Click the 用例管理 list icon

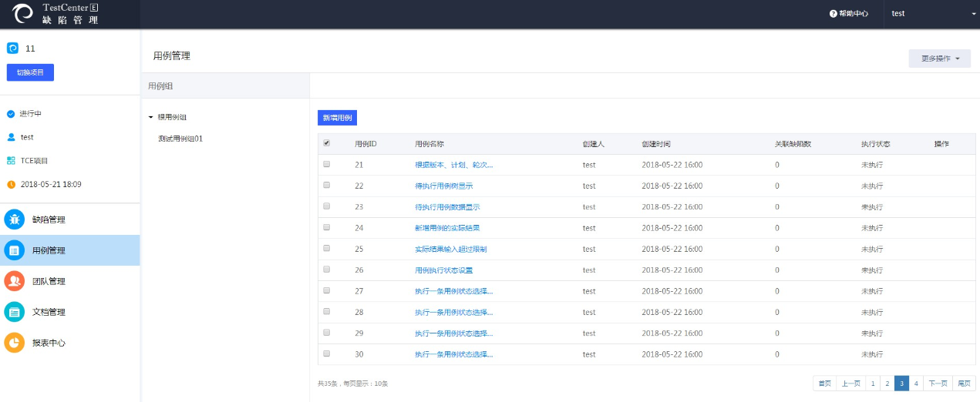click(15, 250)
